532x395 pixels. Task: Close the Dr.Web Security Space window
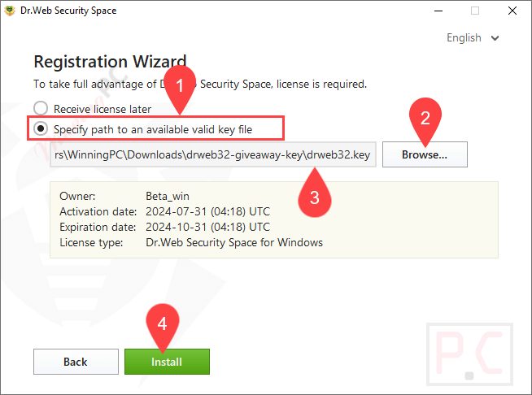[x=512, y=11]
